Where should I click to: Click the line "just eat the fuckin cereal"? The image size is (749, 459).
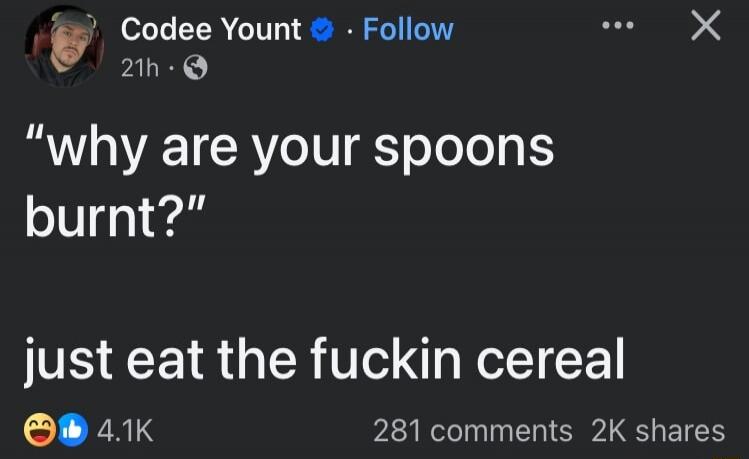coord(326,357)
